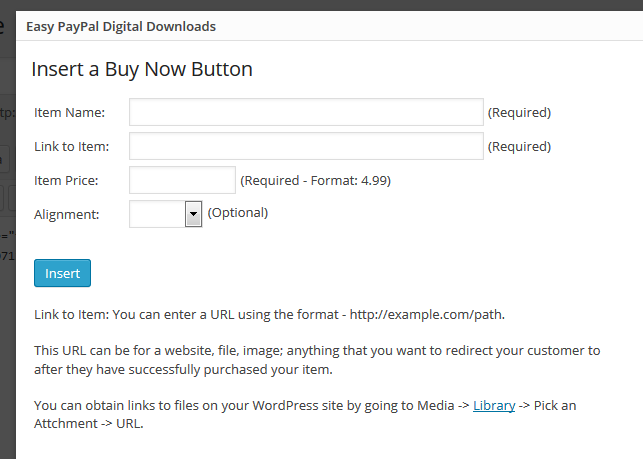This screenshot has height=459, width=643.
Task: Click the 'Insert a Buy Now Button' heading
Action: click(x=142, y=69)
